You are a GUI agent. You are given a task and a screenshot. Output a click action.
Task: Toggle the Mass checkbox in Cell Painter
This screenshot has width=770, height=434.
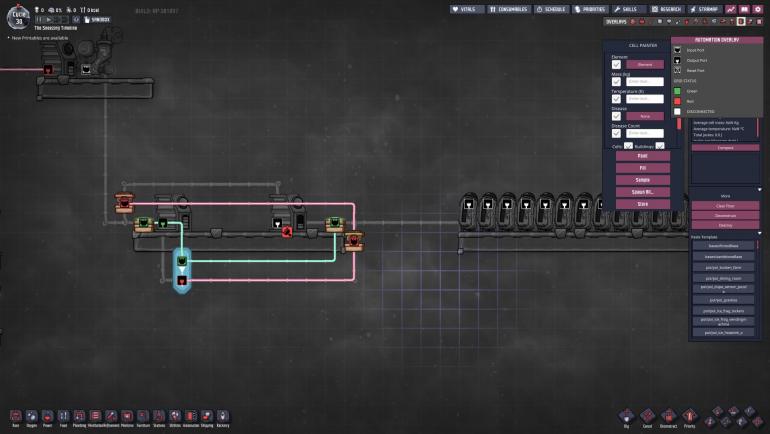point(617,81)
